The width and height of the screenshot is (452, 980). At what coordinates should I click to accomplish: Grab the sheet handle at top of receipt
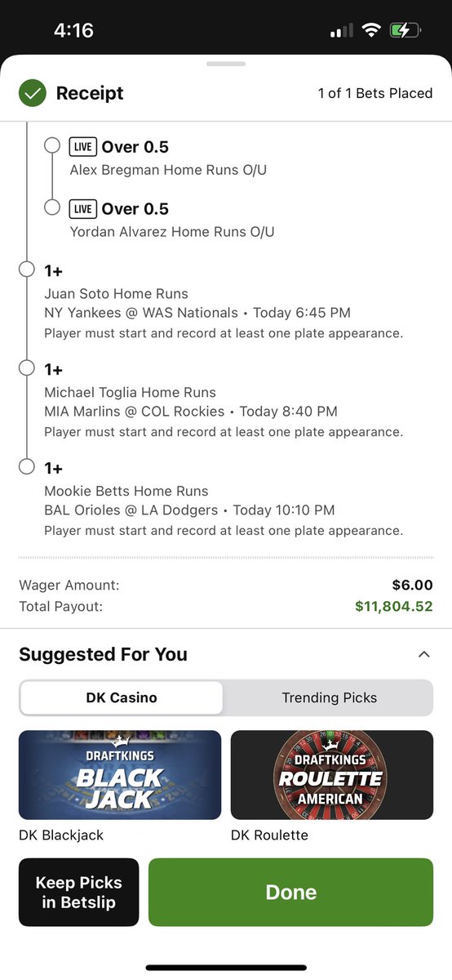pos(226,63)
